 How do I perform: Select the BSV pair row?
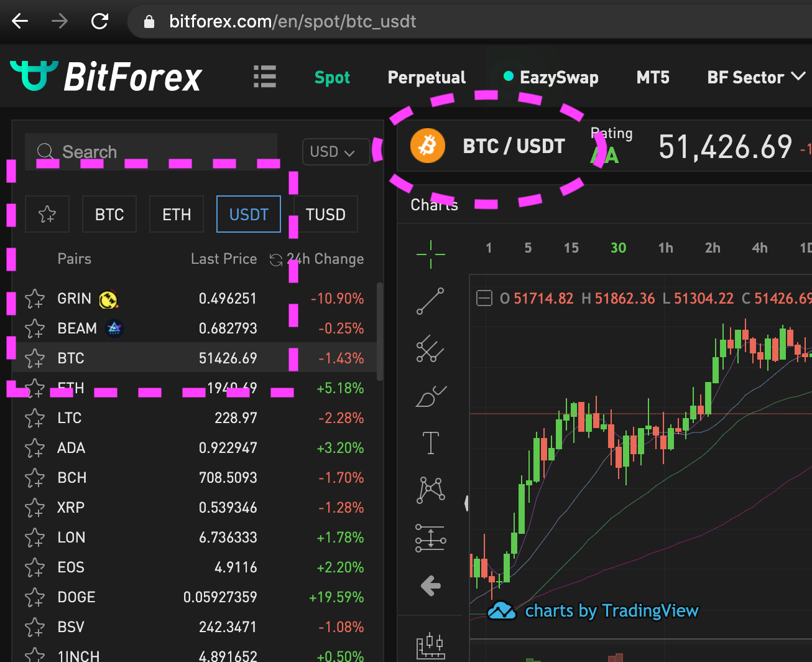(x=195, y=627)
